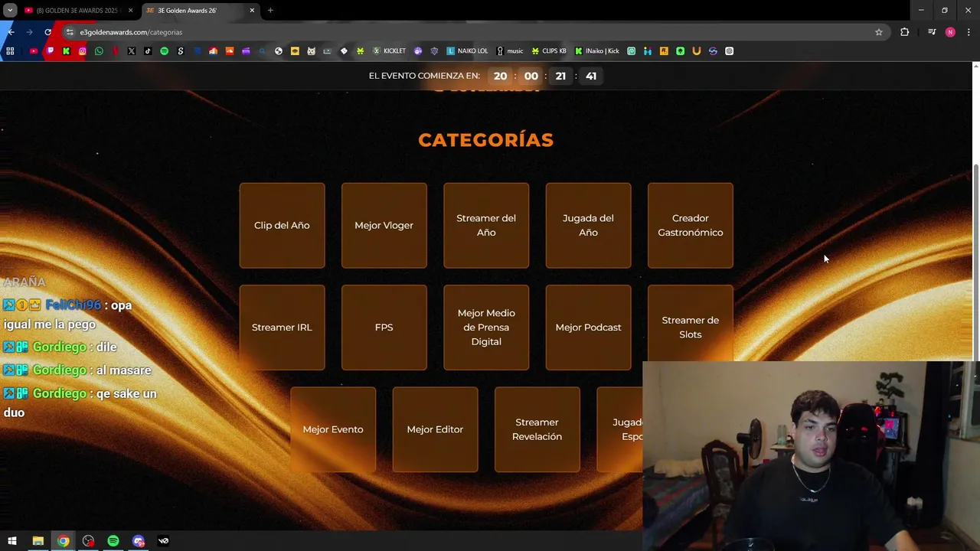The height and width of the screenshot is (551, 980).
Task: View site information icon in address bar
Action: point(70,32)
